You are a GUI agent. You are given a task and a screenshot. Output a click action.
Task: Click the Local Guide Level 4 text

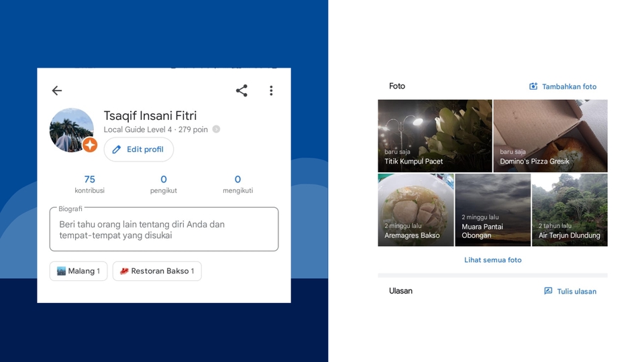pos(138,129)
